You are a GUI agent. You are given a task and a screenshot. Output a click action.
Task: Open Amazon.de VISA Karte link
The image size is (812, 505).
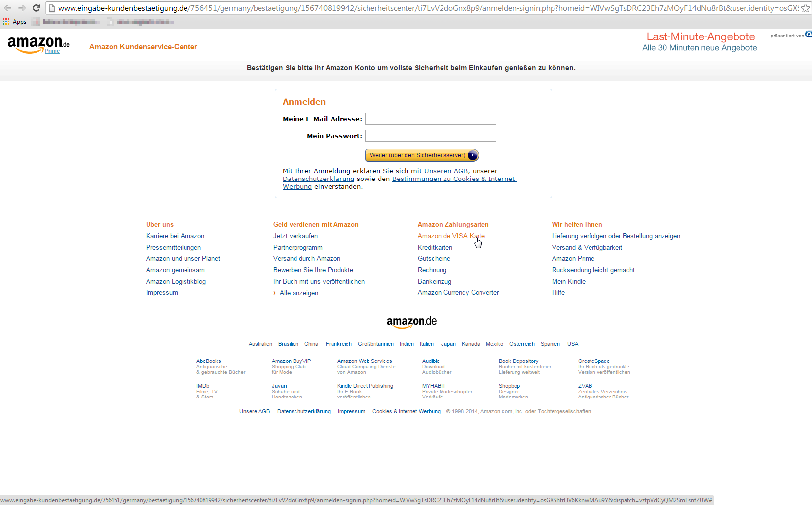[x=451, y=236]
